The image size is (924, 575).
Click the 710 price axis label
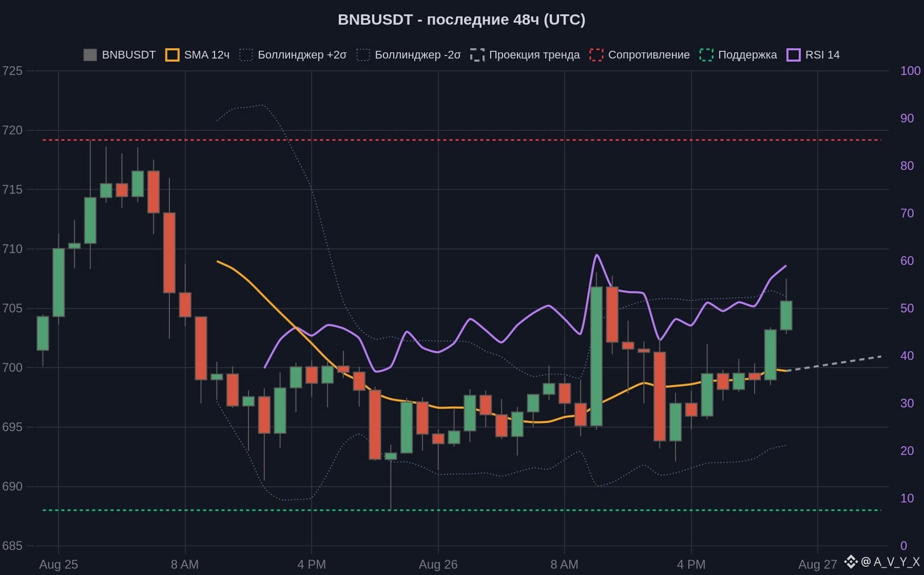click(12, 249)
